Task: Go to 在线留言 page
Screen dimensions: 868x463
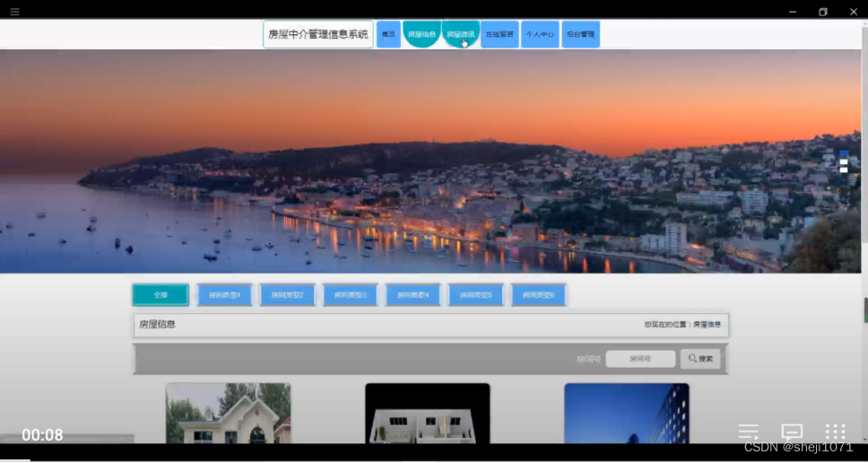Action: coord(499,34)
